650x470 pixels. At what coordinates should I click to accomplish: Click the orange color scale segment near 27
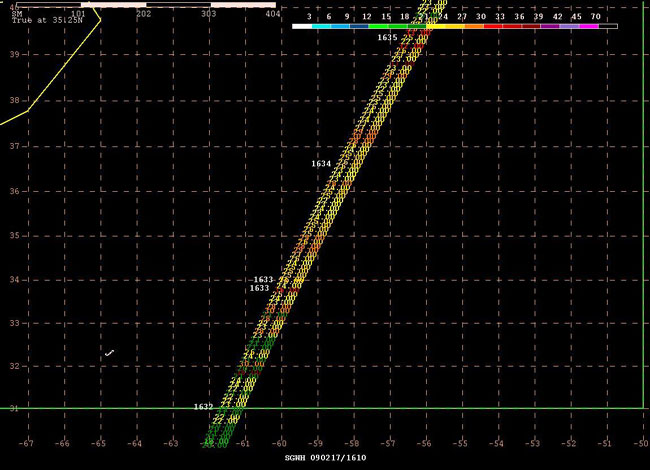point(474,26)
